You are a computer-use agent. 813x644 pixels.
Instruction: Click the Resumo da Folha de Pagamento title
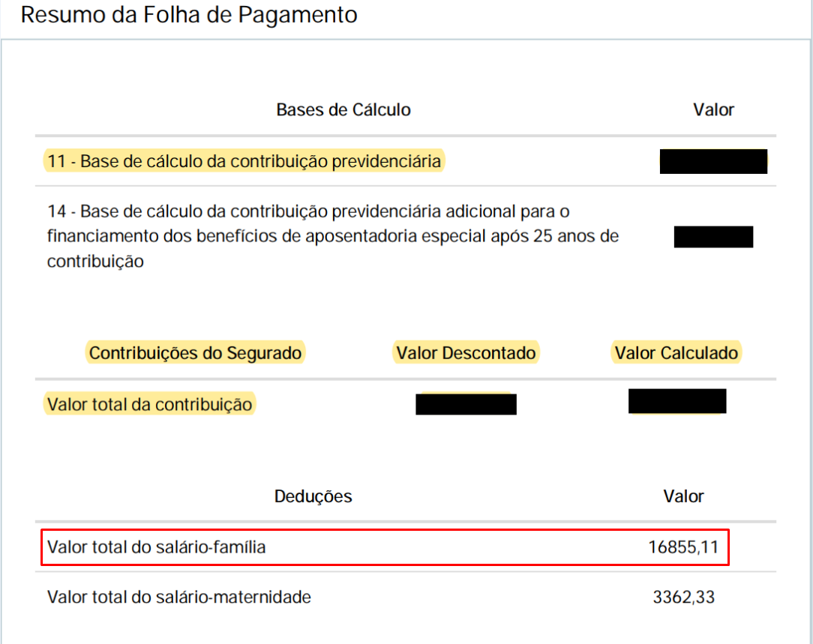tap(189, 15)
